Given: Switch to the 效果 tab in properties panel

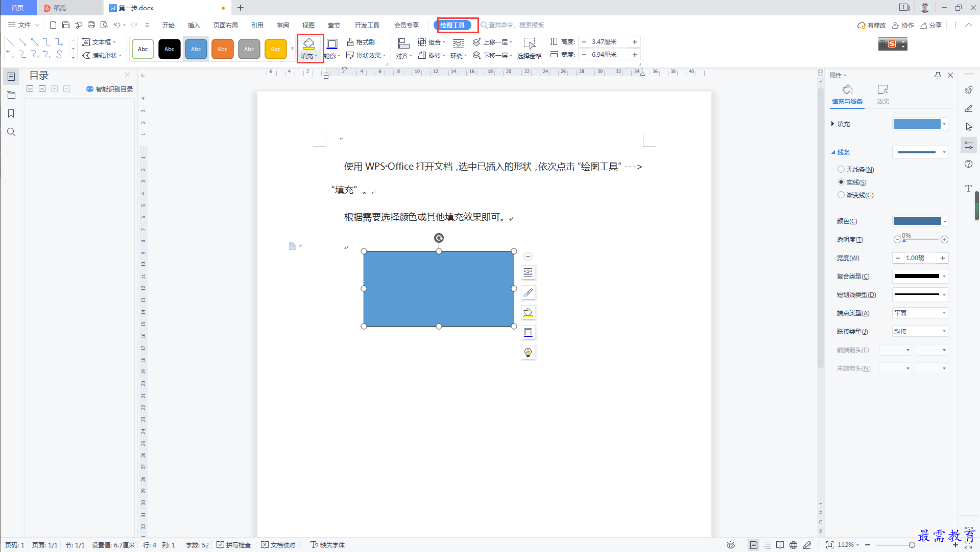Looking at the screenshot, I should (882, 95).
